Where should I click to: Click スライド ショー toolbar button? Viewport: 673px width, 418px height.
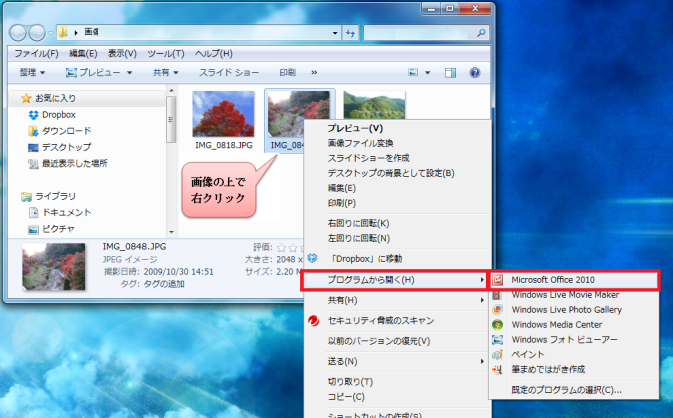229,73
